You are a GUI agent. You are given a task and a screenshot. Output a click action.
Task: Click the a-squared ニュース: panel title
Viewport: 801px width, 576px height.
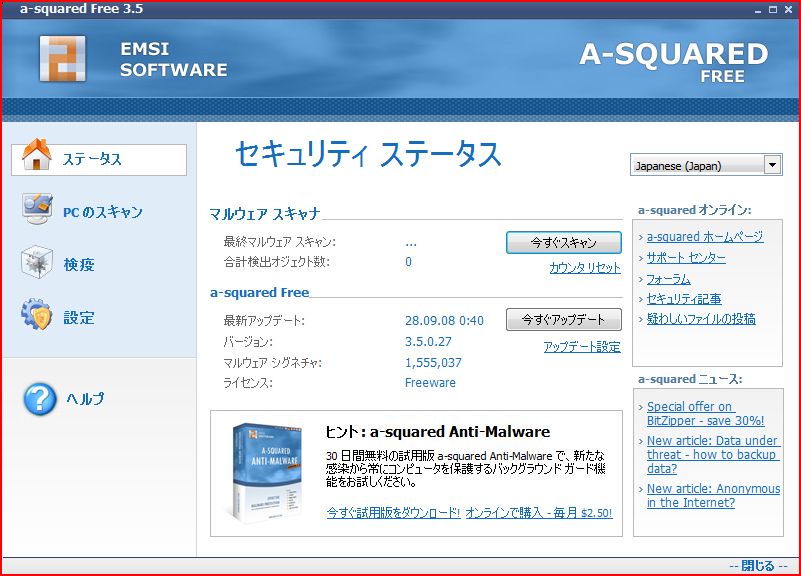[x=690, y=379]
